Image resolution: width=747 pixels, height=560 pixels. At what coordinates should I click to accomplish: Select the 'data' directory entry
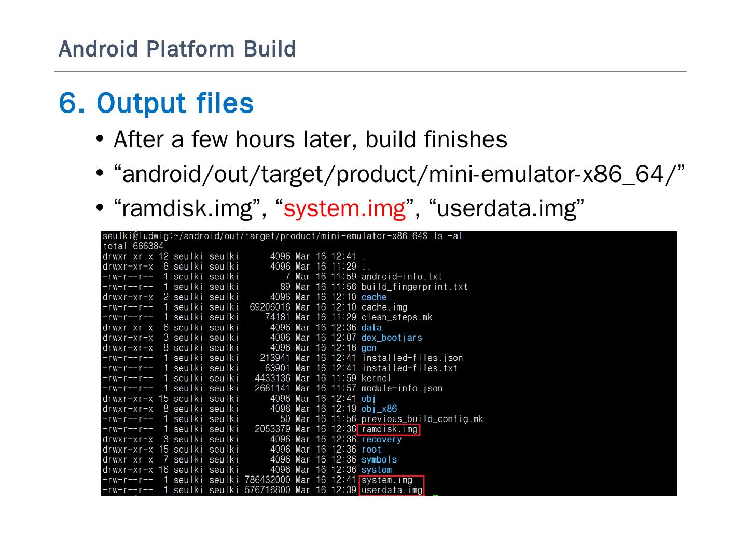tap(371, 328)
